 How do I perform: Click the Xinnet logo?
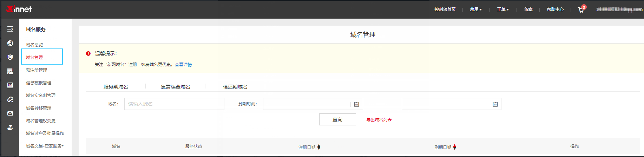tap(19, 9)
